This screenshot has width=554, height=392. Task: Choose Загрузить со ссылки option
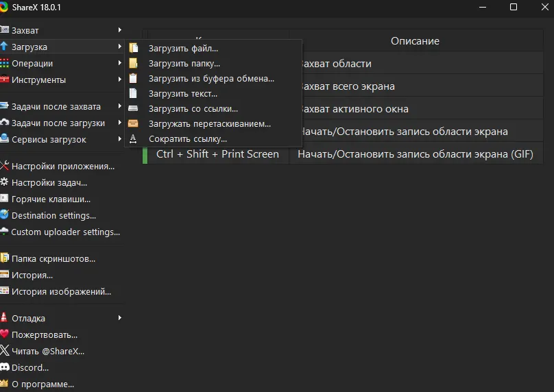(193, 109)
